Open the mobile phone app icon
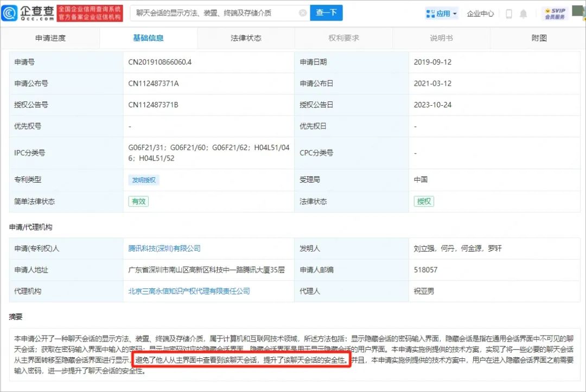The height and width of the screenshot is (392, 586). 508,14
